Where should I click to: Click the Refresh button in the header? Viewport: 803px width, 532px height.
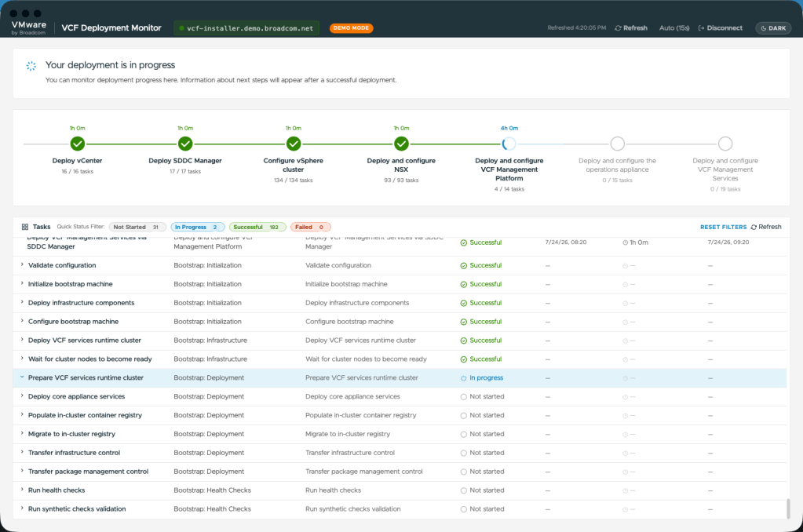(631, 27)
